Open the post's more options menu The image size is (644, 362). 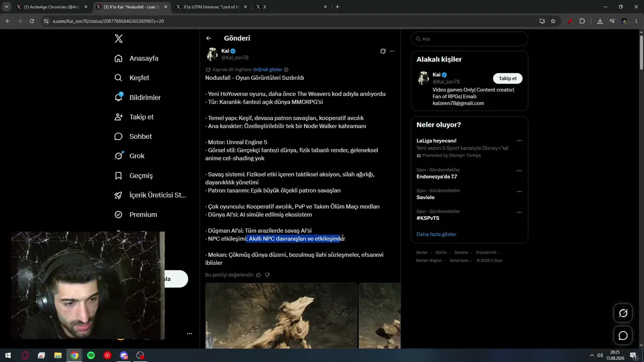[x=392, y=51]
